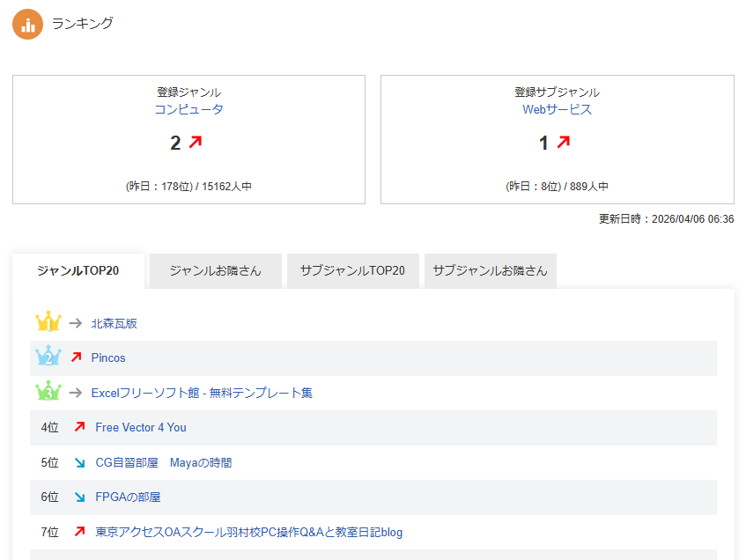The image size is (746, 560).
Task: Open the コンピュータ genre link
Action: (x=188, y=109)
